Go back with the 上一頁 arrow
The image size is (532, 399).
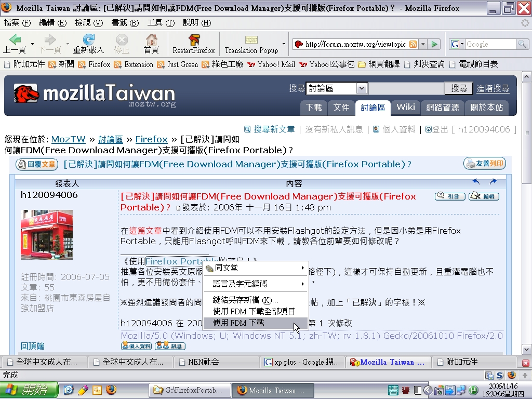click(15, 44)
